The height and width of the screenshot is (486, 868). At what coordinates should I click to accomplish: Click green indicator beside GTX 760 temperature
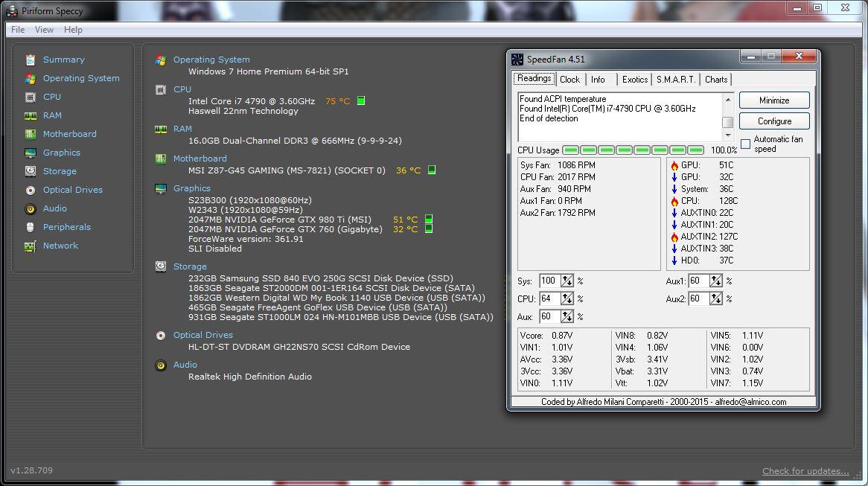pyautogui.click(x=429, y=228)
